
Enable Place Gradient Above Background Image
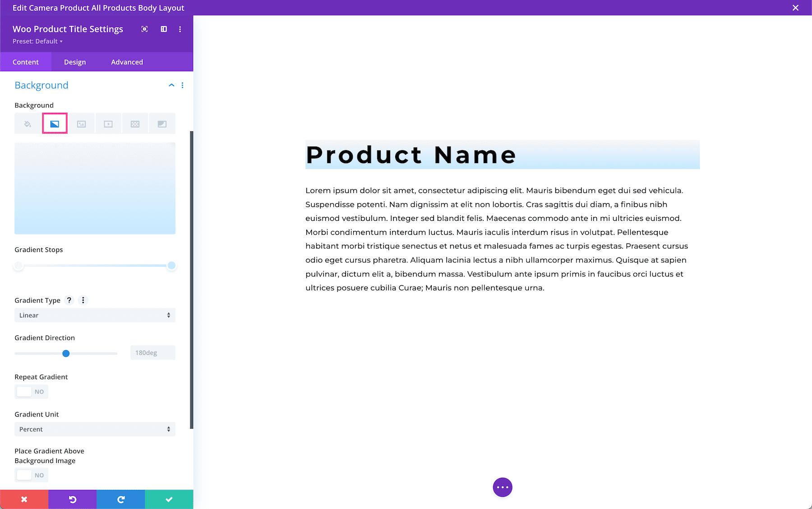tap(31, 475)
